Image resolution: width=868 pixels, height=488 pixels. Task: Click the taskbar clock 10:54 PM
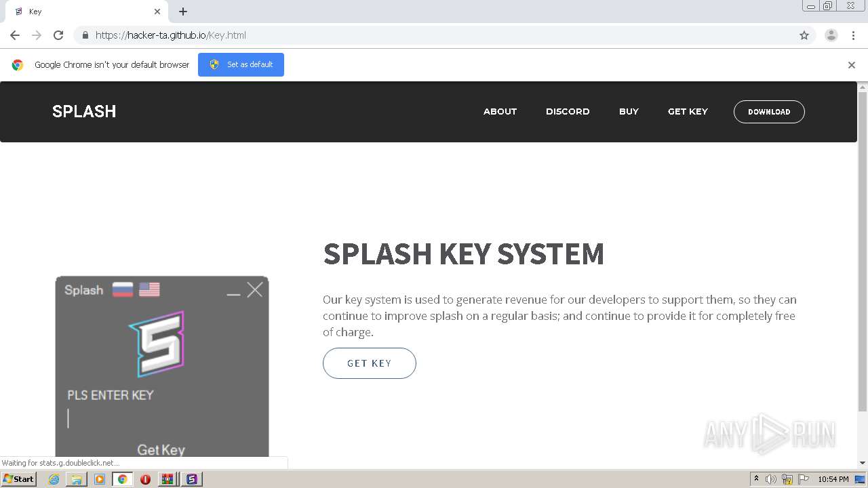pyautogui.click(x=833, y=479)
